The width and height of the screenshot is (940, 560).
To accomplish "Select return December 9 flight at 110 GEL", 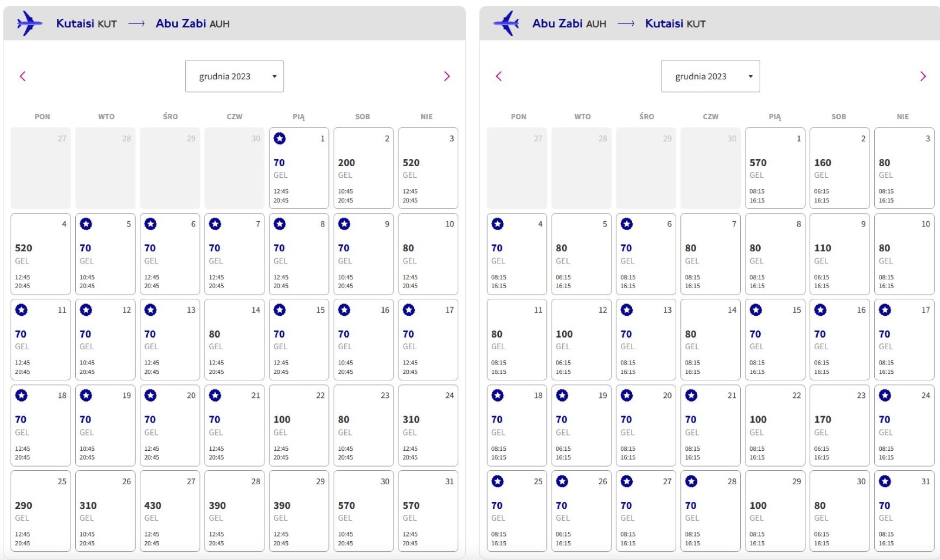I will 840,254.
